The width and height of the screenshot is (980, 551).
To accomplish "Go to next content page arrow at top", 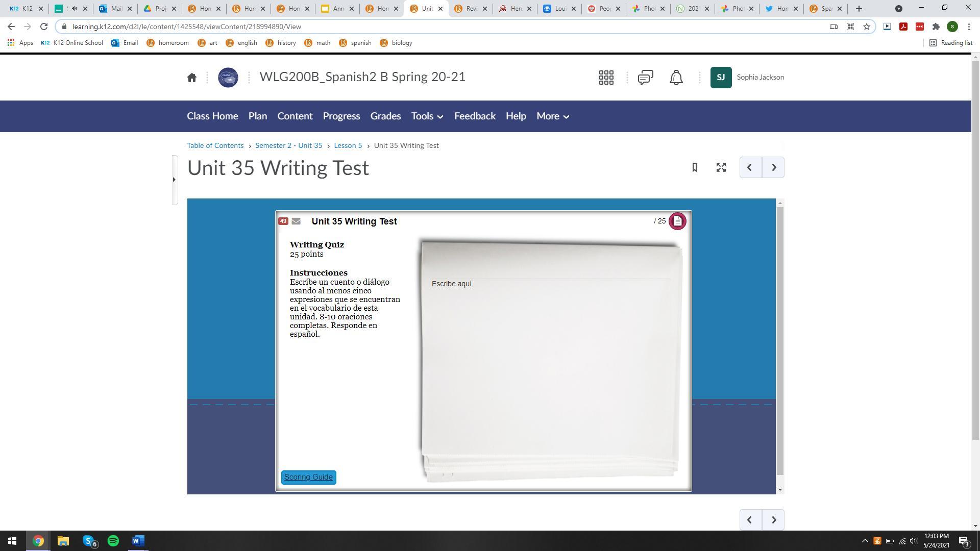I will pyautogui.click(x=773, y=167).
